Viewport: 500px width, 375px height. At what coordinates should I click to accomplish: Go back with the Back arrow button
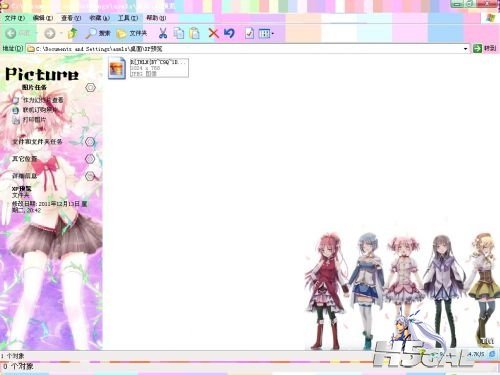11,33
